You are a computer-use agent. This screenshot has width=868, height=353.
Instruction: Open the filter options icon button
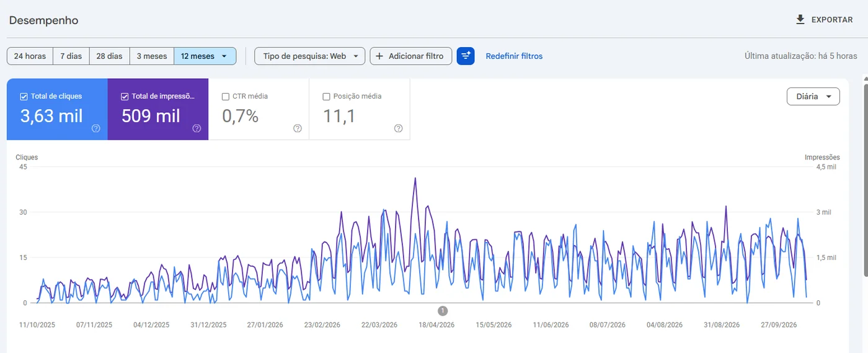click(466, 56)
